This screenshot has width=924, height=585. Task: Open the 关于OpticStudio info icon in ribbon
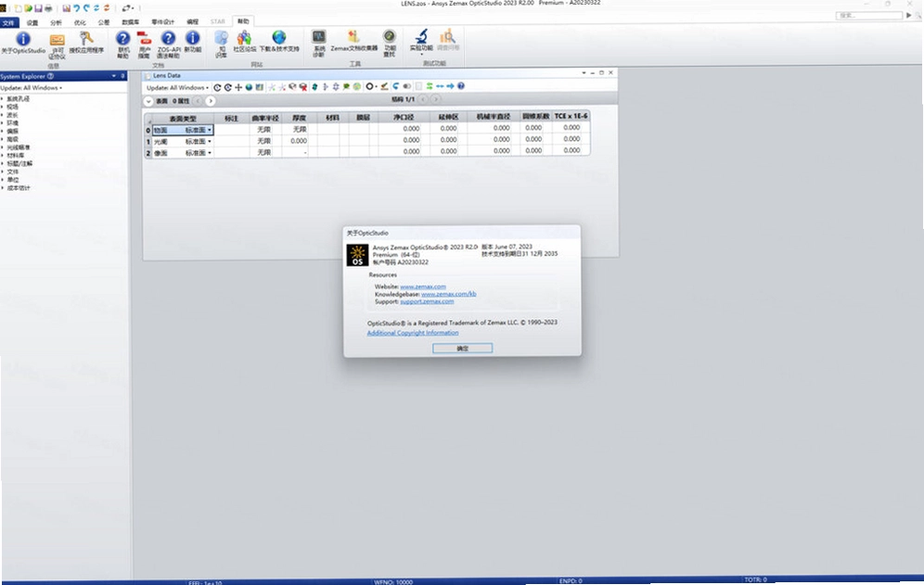(x=23, y=40)
